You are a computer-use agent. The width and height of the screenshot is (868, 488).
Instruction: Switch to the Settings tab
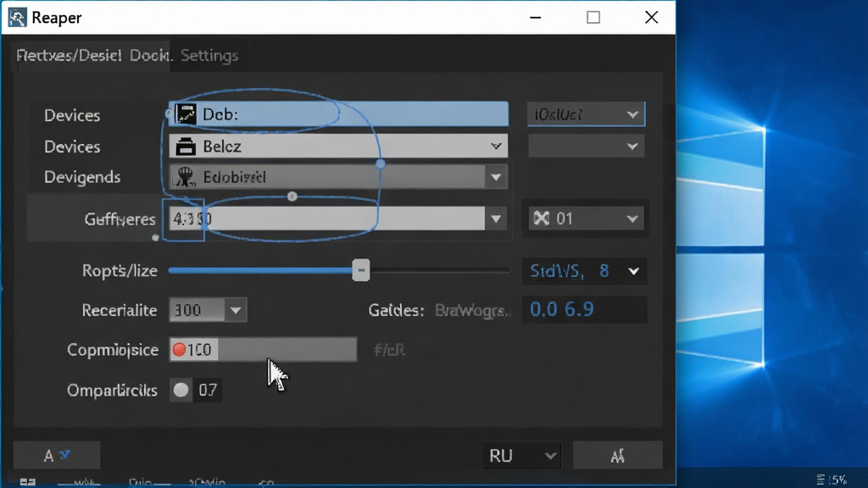[x=209, y=55]
